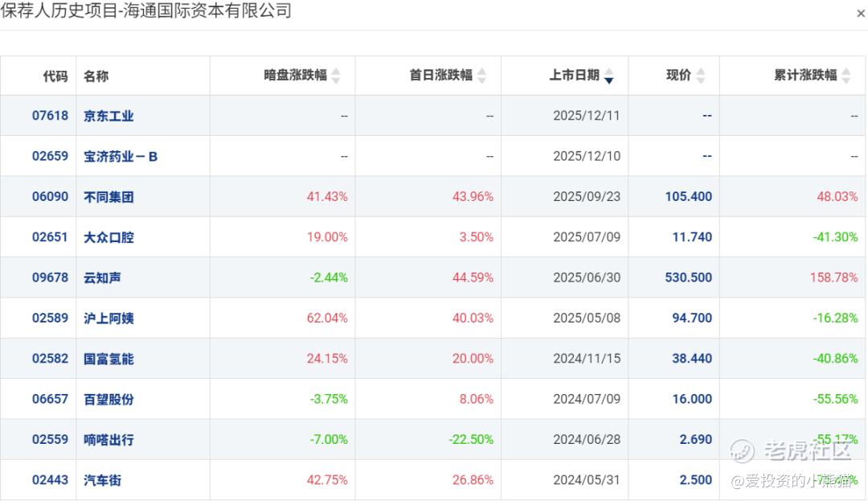Select the listing date 2025/05/08
This screenshot has height=501, width=868.
click(x=587, y=318)
